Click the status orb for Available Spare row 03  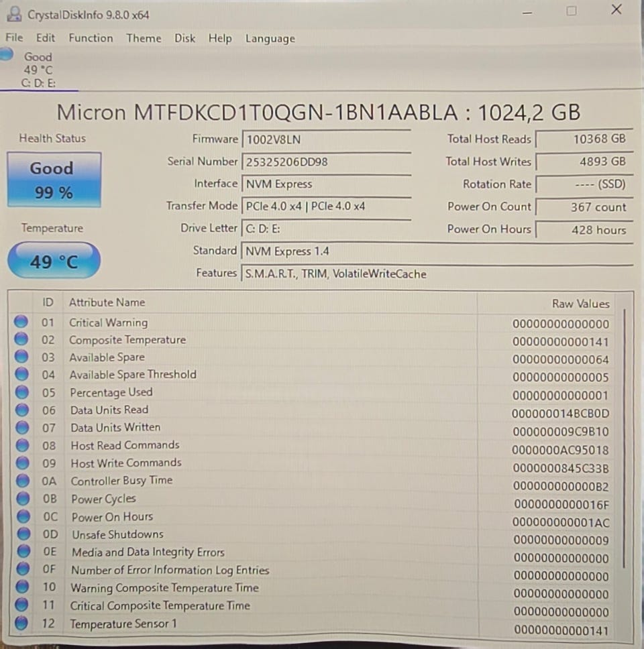(x=21, y=357)
